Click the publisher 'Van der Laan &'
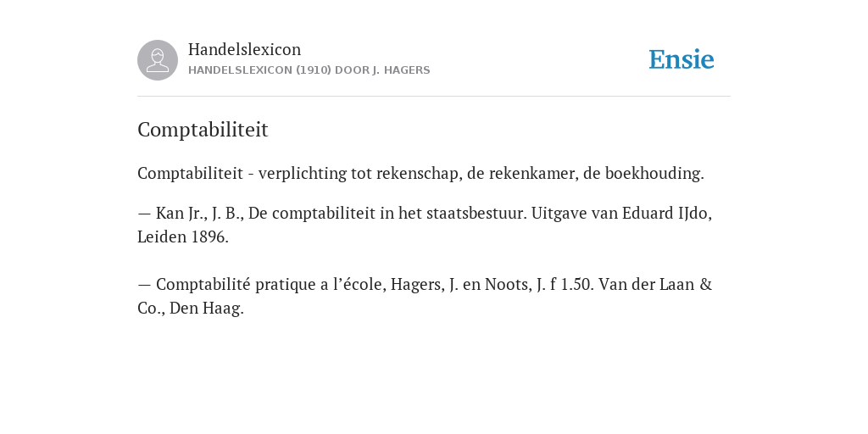This screenshot has height=434, width=868. pyautogui.click(x=655, y=285)
